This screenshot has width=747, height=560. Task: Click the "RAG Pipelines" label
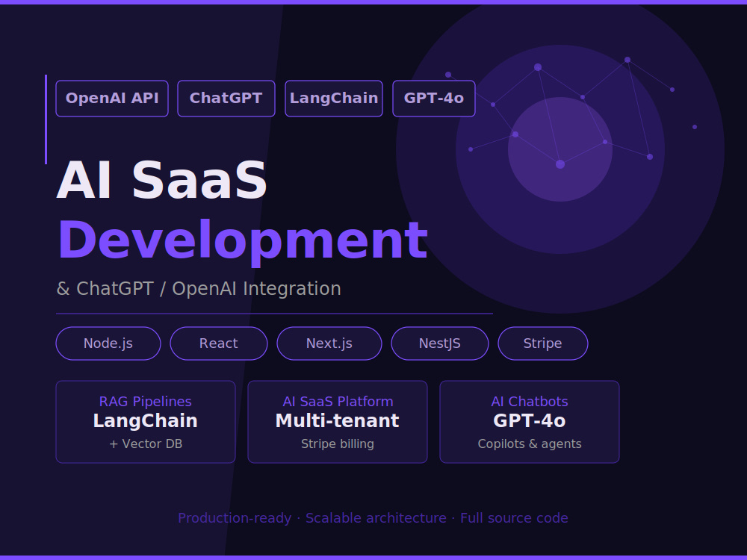[x=146, y=402]
